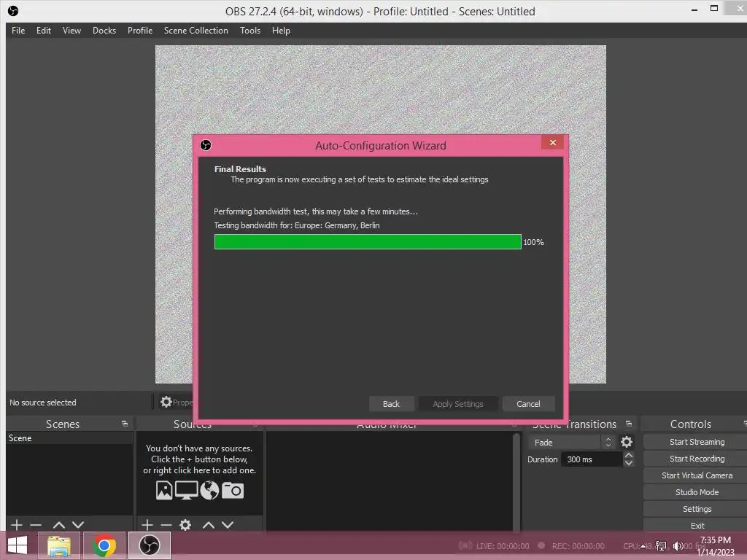The image size is (747, 560).
Task: Open the View menu
Action: (x=71, y=31)
